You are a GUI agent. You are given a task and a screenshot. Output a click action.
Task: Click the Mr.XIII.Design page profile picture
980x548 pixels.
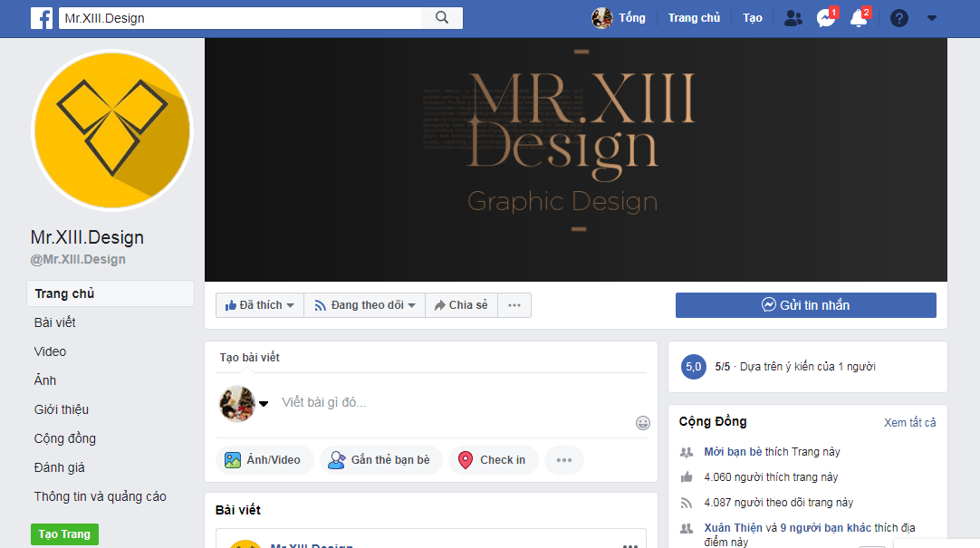(x=112, y=130)
